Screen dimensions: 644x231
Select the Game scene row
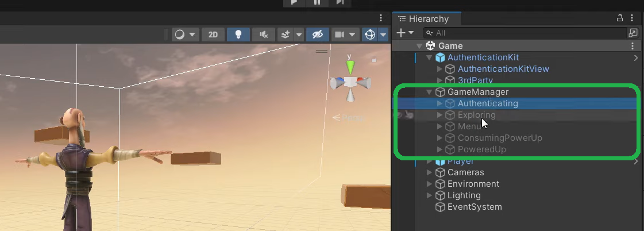click(518, 46)
